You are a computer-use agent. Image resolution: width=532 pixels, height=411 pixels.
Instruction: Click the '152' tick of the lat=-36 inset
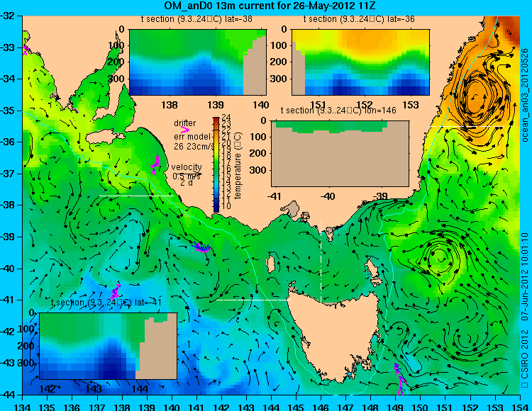tap(365, 105)
